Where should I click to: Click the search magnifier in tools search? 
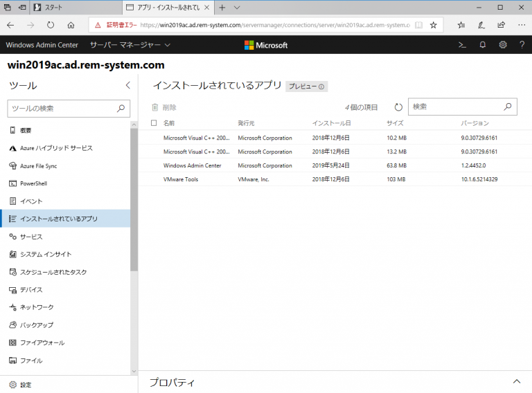(121, 108)
